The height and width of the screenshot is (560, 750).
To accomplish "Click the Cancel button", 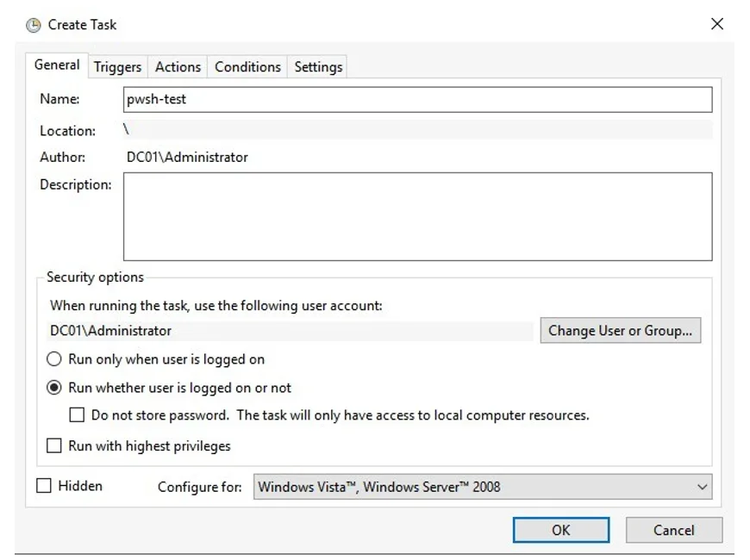I will point(673,530).
